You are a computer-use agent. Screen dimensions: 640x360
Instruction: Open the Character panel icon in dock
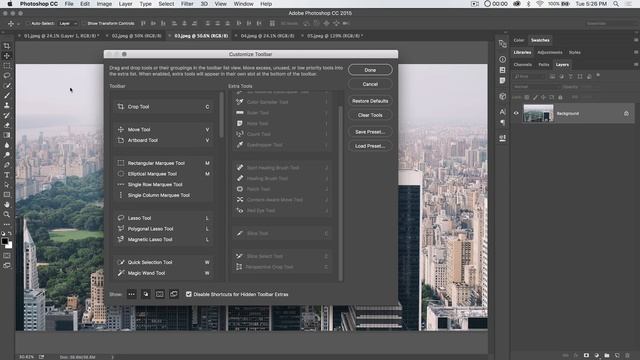point(502,112)
